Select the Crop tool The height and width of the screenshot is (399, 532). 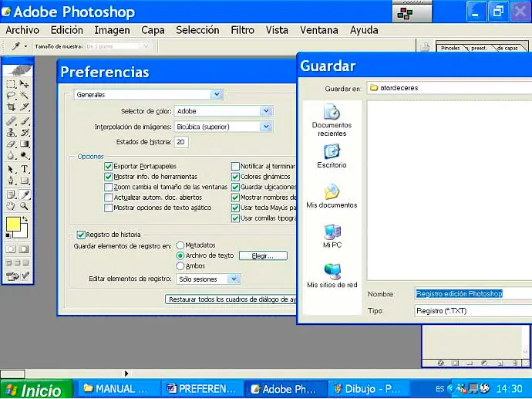11,107
